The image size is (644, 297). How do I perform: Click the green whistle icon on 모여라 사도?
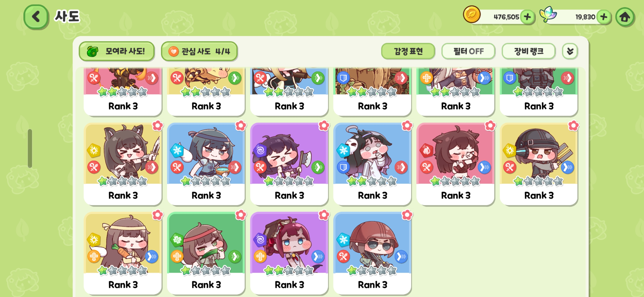(x=92, y=51)
